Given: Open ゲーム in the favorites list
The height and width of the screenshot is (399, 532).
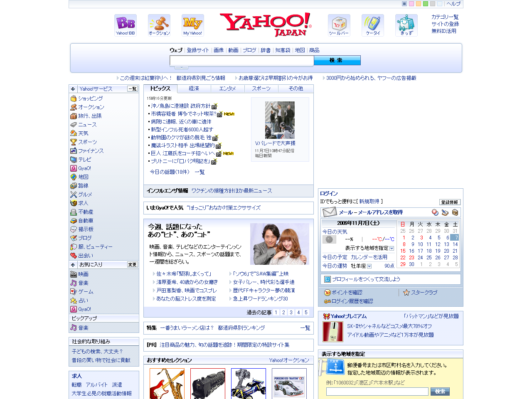Looking at the screenshot, I should (86, 292).
